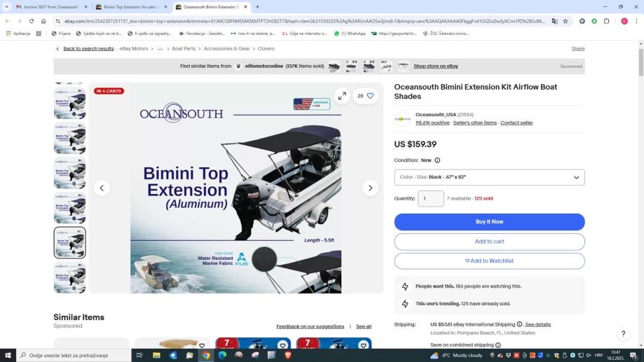Image resolution: width=644 pixels, height=362 pixels.
Task: Click the info icon next to Condition New
Action: pyautogui.click(x=437, y=160)
